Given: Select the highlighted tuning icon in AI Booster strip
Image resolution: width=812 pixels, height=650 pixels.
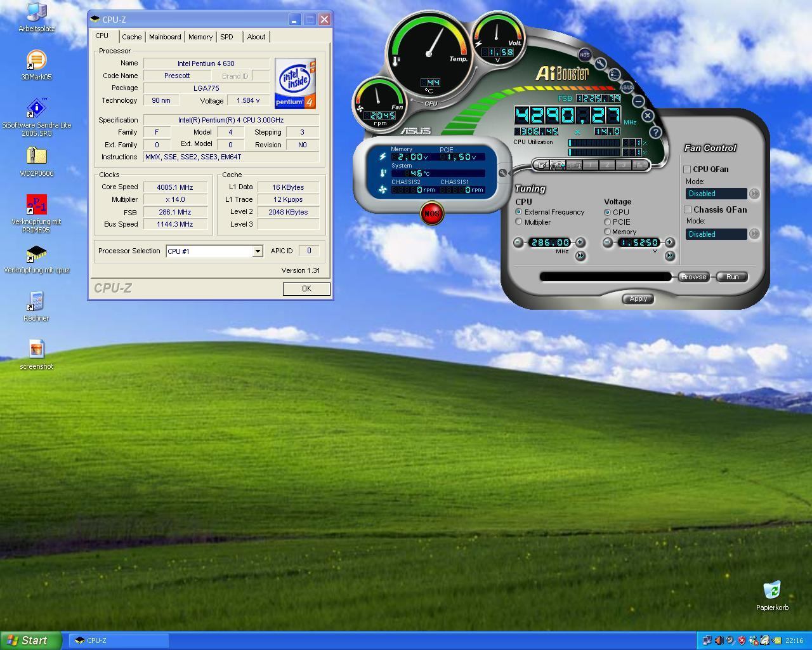Looking at the screenshot, I should [558, 166].
